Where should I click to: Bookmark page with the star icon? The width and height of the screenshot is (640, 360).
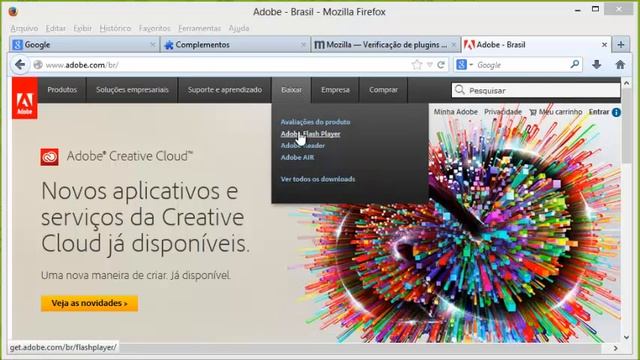click(x=417, y=65)
